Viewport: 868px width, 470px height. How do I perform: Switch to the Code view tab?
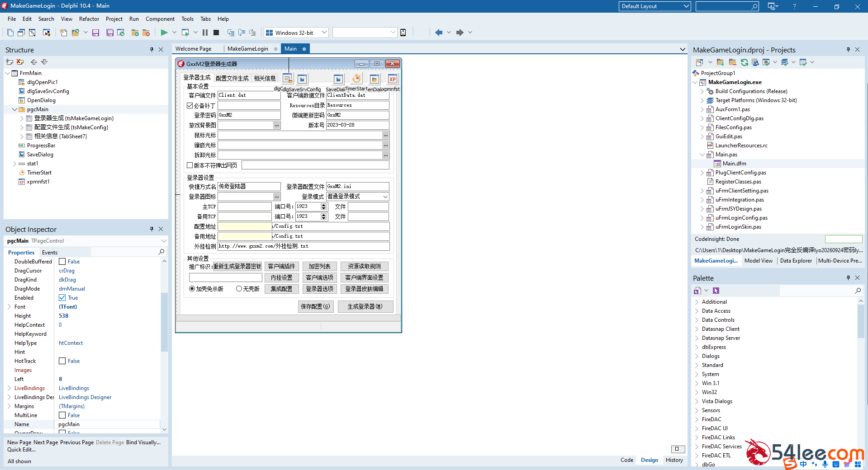pyautogui.click(x=627, y=460)
